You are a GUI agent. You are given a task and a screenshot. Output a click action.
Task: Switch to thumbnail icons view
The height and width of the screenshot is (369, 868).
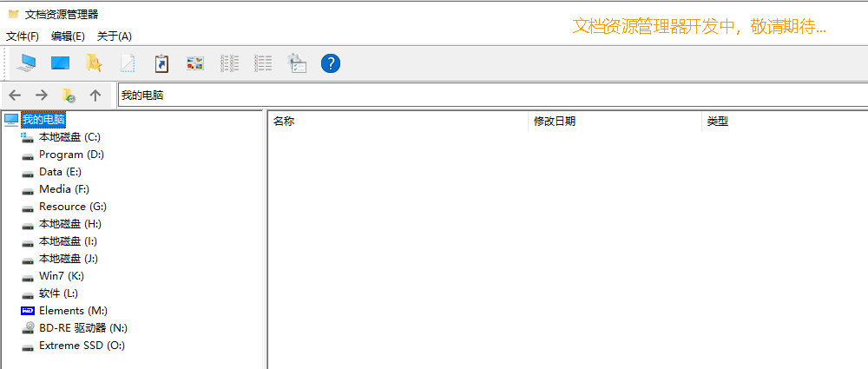tap(194, 63)
